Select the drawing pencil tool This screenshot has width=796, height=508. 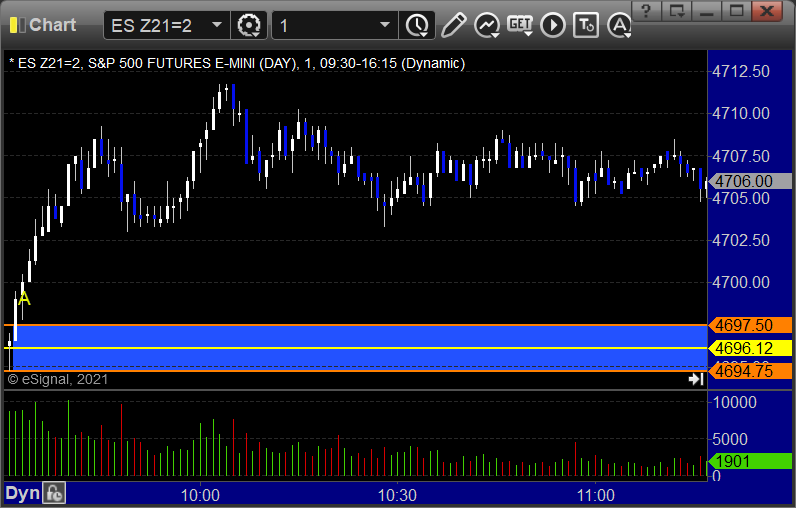pyautogui.click(x=453, y=25)
